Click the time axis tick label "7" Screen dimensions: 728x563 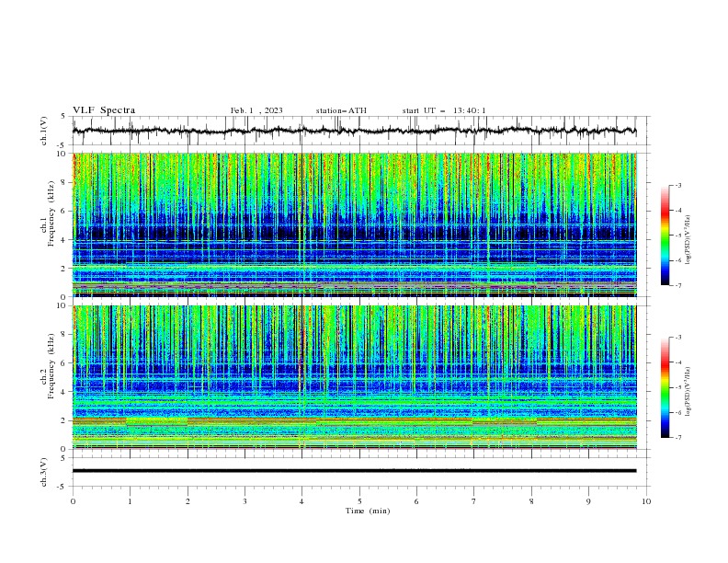point(473,501)
